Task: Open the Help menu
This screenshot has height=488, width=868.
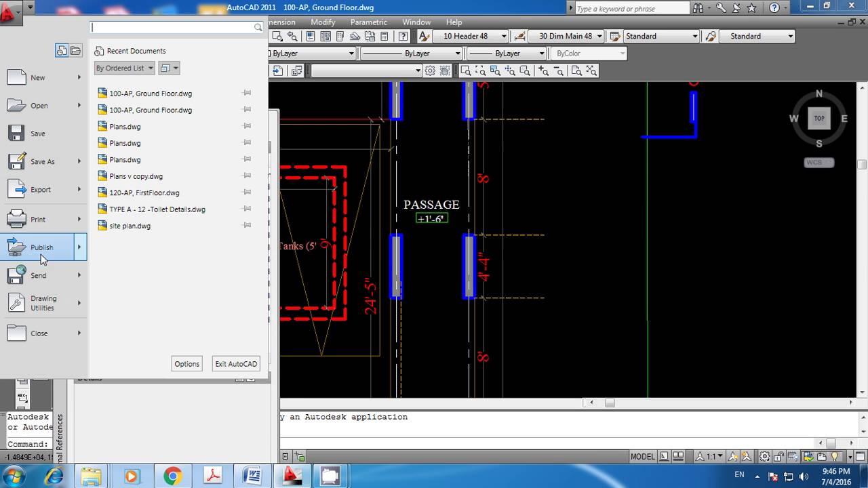Action: (454, 22)
